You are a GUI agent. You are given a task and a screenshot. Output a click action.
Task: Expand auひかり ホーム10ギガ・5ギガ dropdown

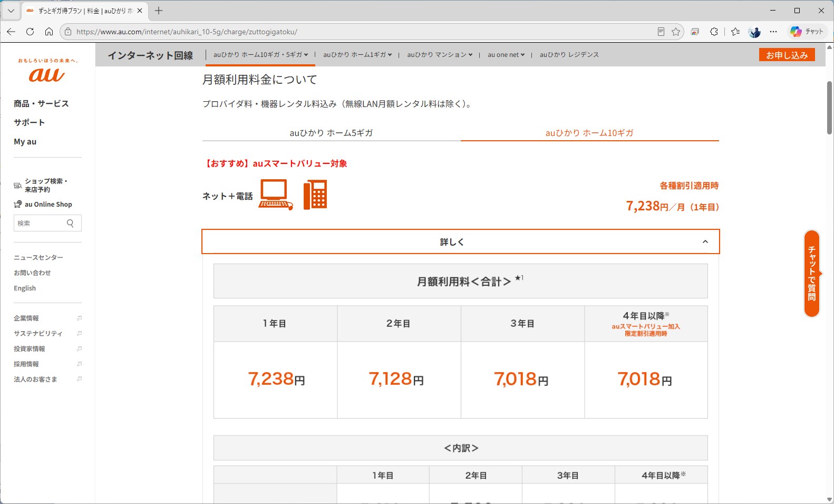point(260,54)
